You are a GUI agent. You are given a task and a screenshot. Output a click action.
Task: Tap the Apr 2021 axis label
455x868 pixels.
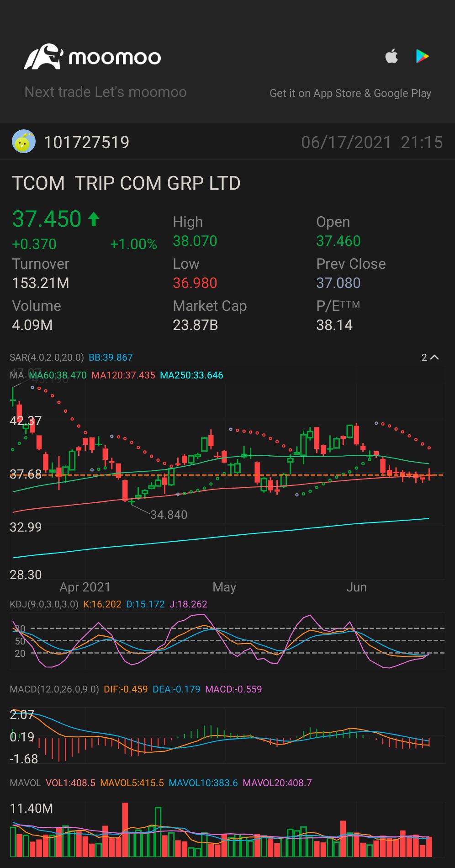[x=85, y=587]
